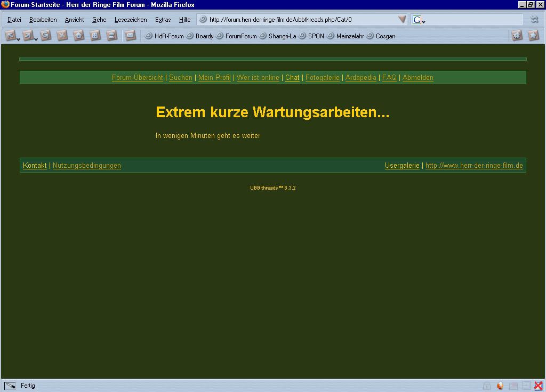Screen dimensions: 546x392
Task: Click the activity throbber icon top right
Action: [x=534, y=20]
